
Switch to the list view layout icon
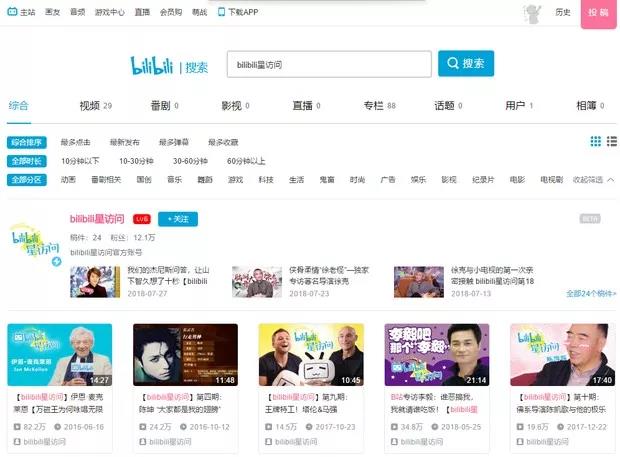pos(610,142)
